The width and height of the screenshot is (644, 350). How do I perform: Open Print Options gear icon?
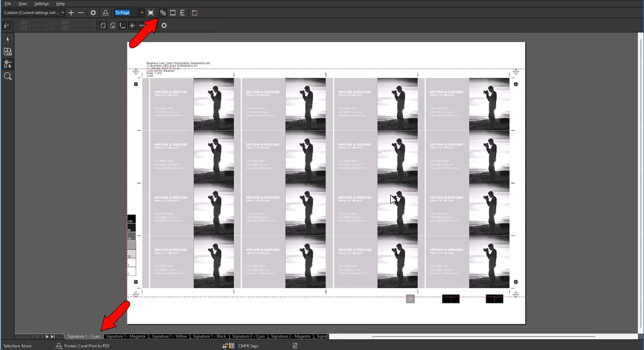click(93, 12)
